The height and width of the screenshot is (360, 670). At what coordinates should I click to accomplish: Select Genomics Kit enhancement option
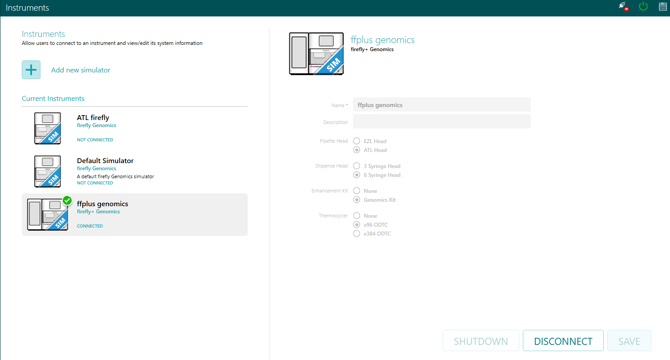point(356,199)
